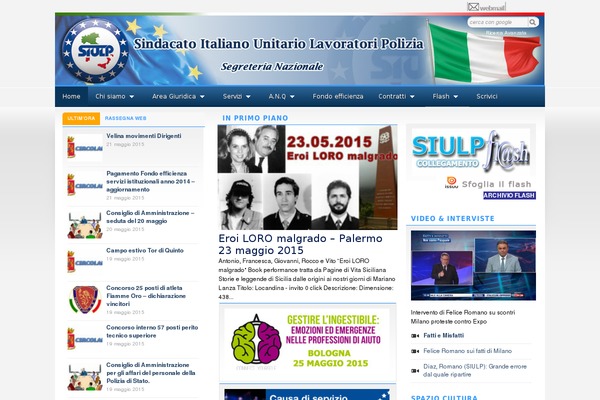The image size is (600, 400).
Task: Open Concorso interno 57 posti perito tecnico
Action: coord(152,331)
